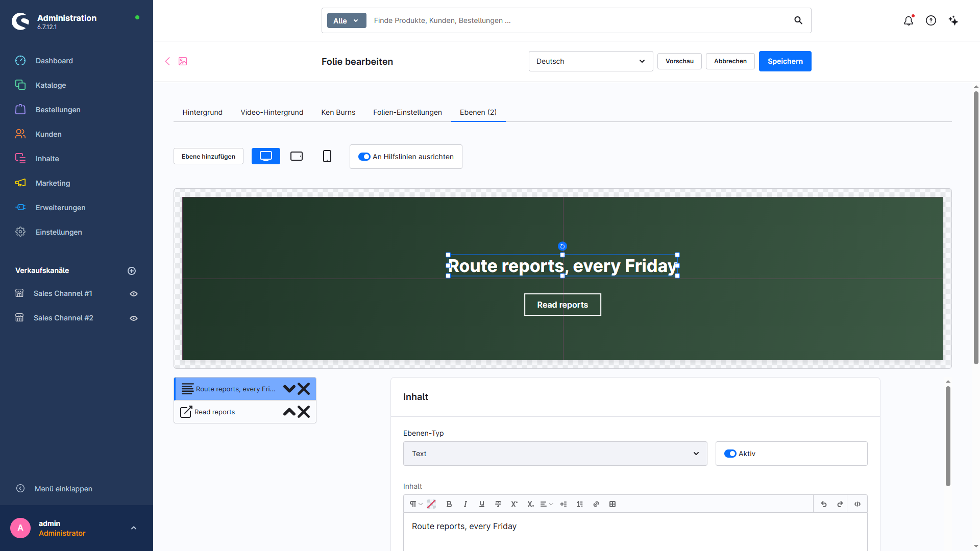This screenshot has height=551, width=980.
Task: Move 'Route reports' layer down
Action: point(289,389)
